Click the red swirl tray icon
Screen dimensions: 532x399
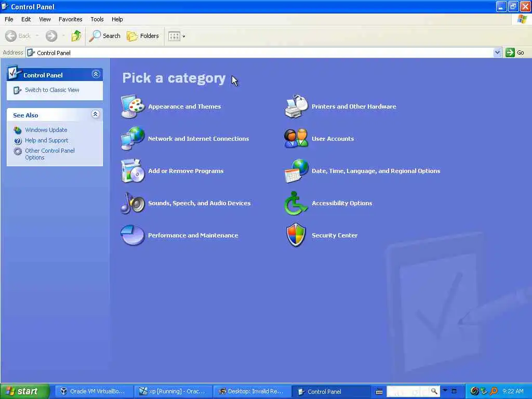pyautogui.click(x=475, y=391)
